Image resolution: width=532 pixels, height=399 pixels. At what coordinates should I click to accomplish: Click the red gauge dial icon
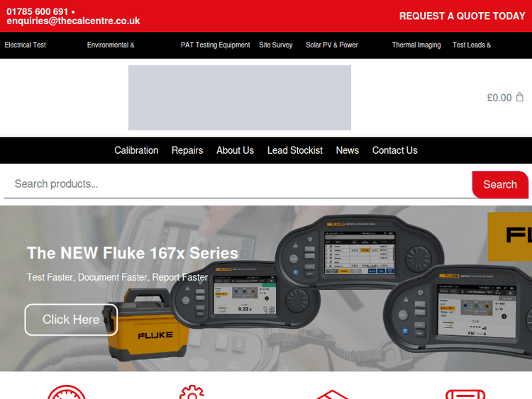pyautogui.click(x=67, y=393)
